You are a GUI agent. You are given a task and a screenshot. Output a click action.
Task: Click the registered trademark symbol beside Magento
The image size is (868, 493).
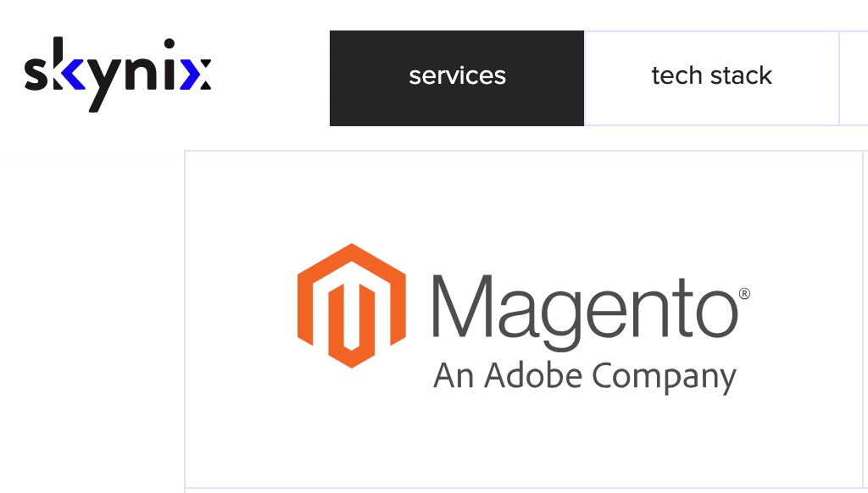[744, 293]
